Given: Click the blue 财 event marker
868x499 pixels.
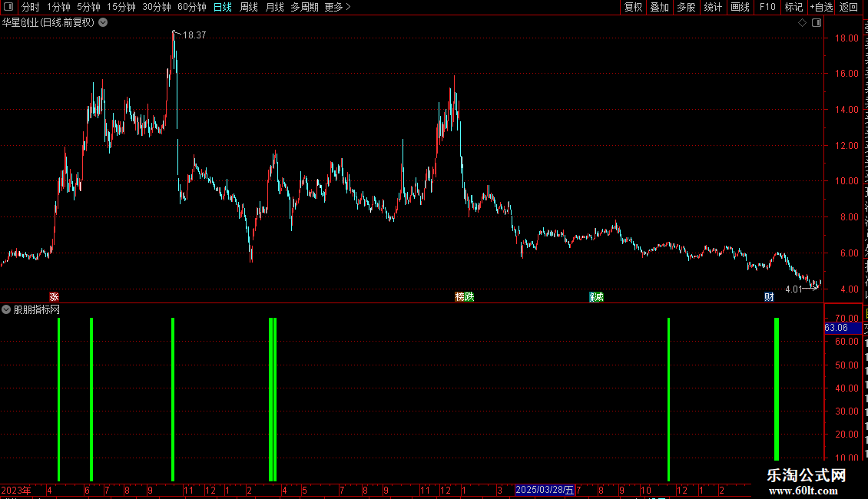Looking at the screenshot, I should coord(769,297).
